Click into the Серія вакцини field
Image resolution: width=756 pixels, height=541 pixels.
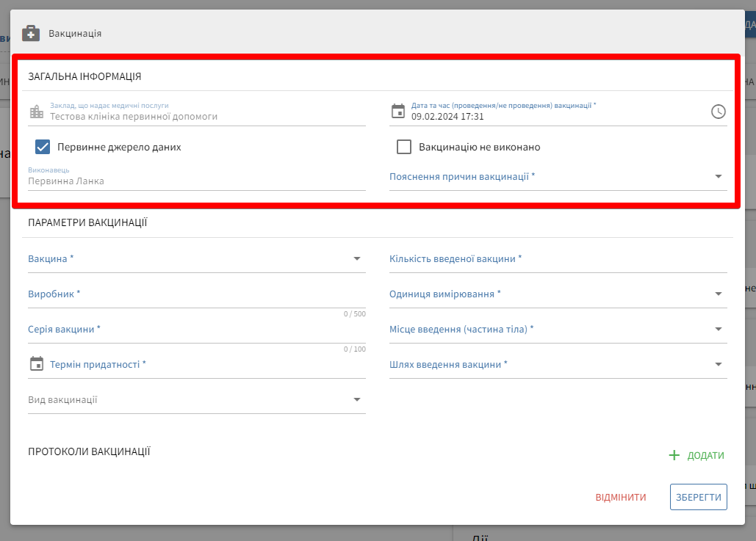[196, 330]
